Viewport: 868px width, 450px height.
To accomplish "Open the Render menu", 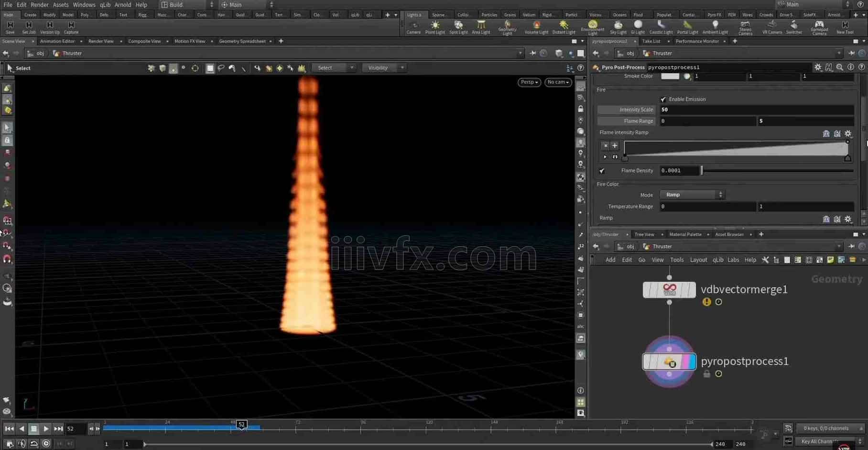I will 39,5.
